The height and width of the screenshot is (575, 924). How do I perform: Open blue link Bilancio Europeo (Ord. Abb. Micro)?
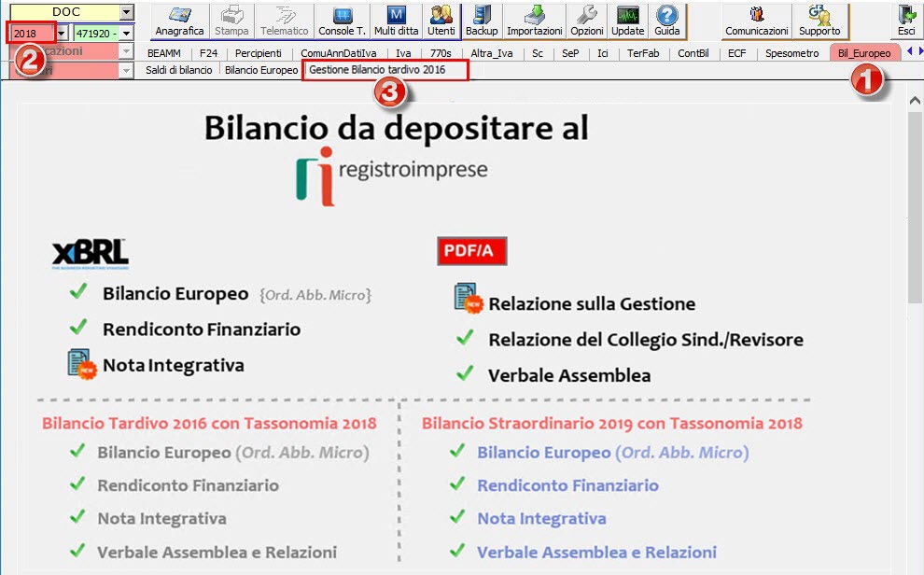(613, 453)
